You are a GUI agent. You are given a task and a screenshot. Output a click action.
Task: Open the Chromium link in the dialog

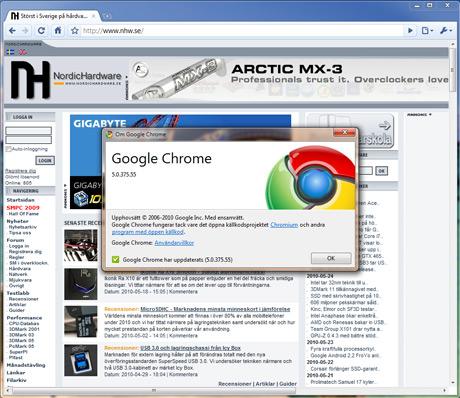284,225
